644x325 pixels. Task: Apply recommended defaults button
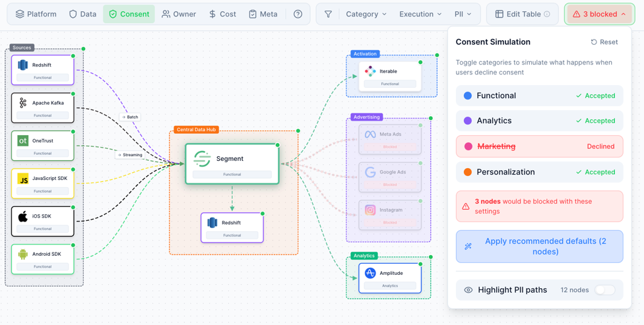pos(539,247)
